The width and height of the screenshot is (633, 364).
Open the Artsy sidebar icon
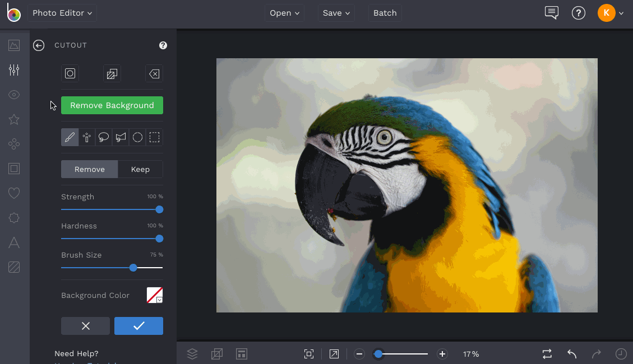click(x=14, y=144)
